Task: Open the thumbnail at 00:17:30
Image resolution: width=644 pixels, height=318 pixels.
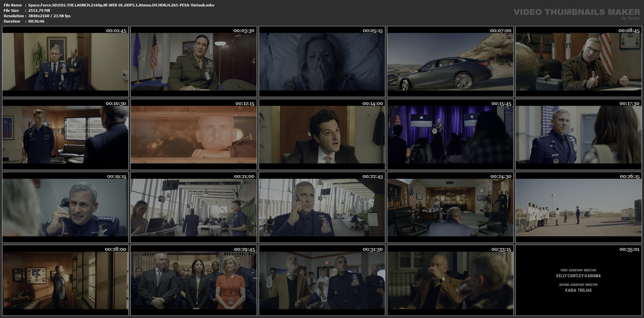Action: [x=579, y=134]
